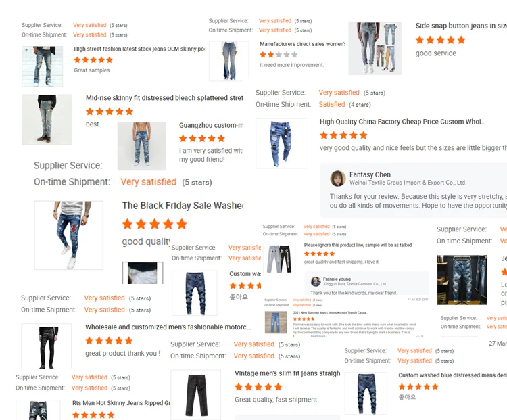Click Fantasy Chen's profile avatar
The width and height of the screenshot is (507, 420).
coord(338,179)
